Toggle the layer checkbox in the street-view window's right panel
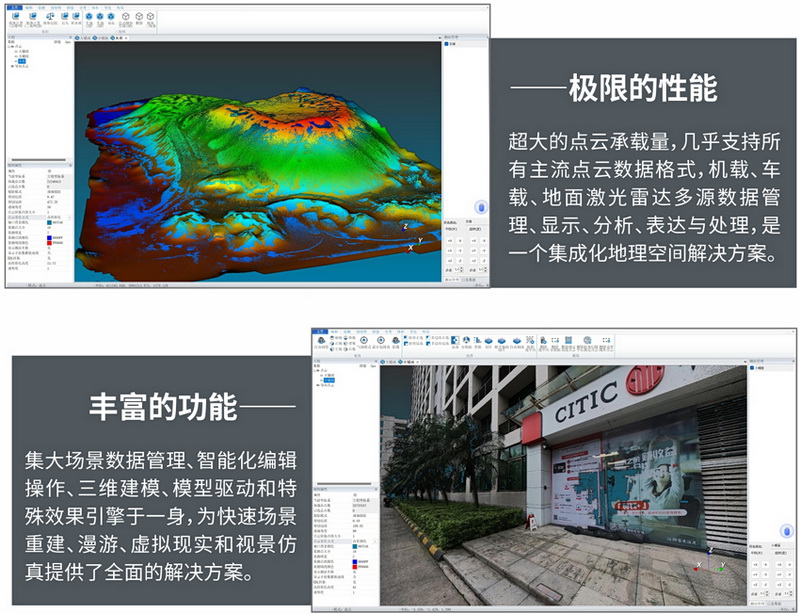Viewport: 800px width, 614px height. (753, 367)
